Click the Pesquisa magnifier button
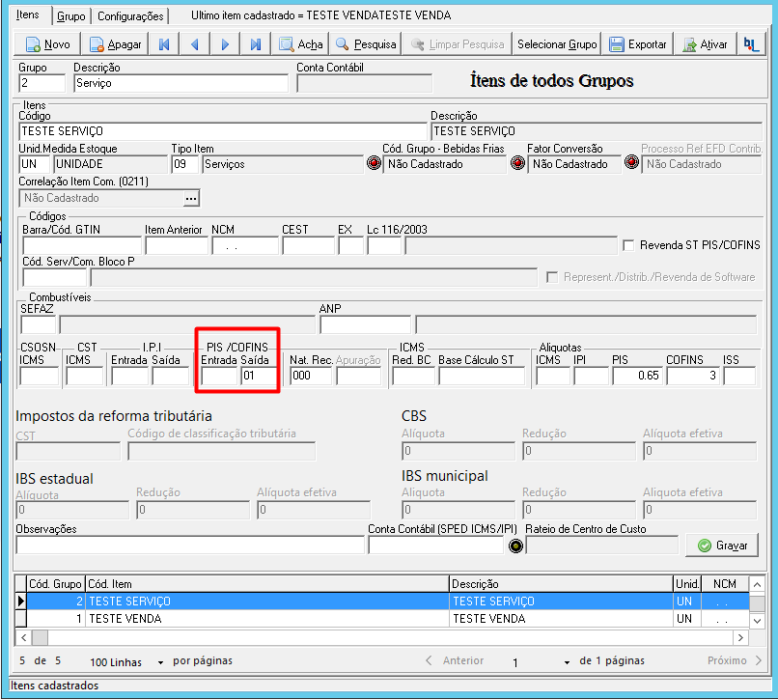 pos(365,44)
